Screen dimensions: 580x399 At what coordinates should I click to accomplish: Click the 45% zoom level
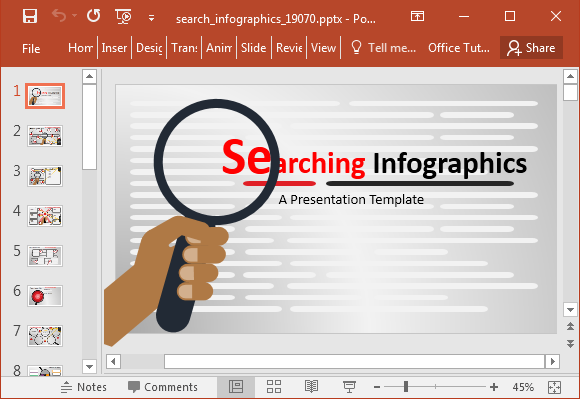pos(523,387)
